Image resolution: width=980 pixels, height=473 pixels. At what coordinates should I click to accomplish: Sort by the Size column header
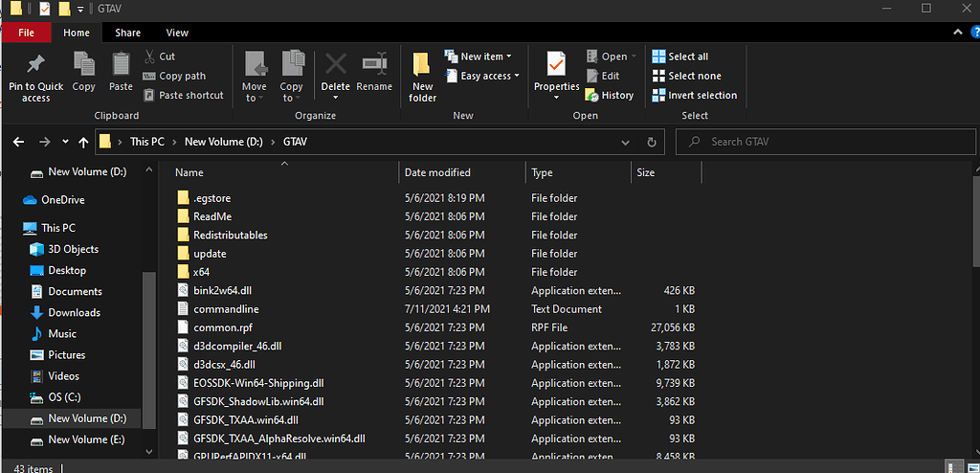(666, 172)
